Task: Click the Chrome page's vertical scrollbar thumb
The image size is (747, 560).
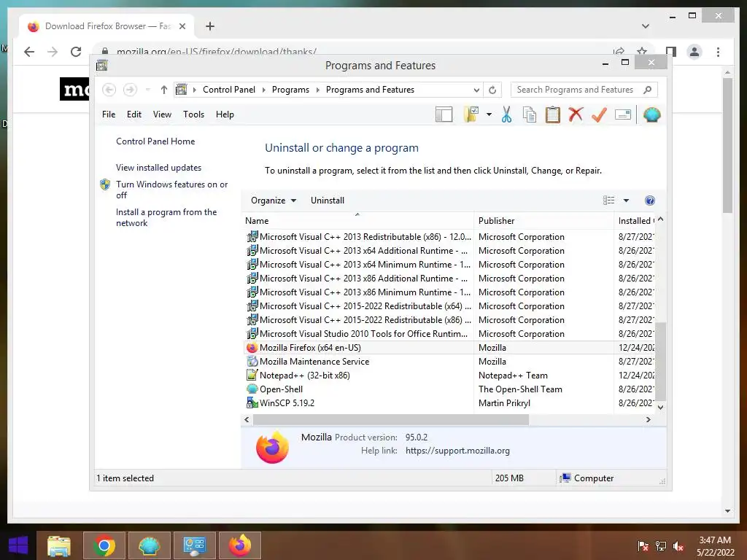Action: point(727,145)
